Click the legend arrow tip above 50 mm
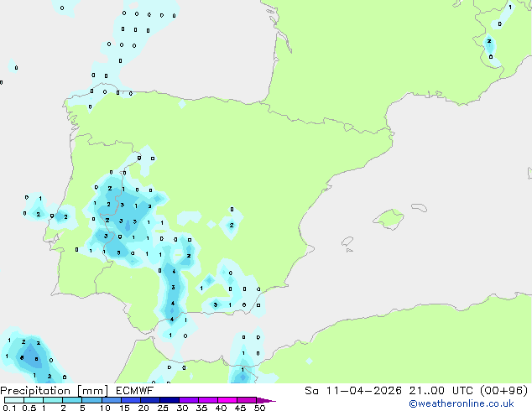Viewport: 532px width, 411px height. tap(266, 400)
